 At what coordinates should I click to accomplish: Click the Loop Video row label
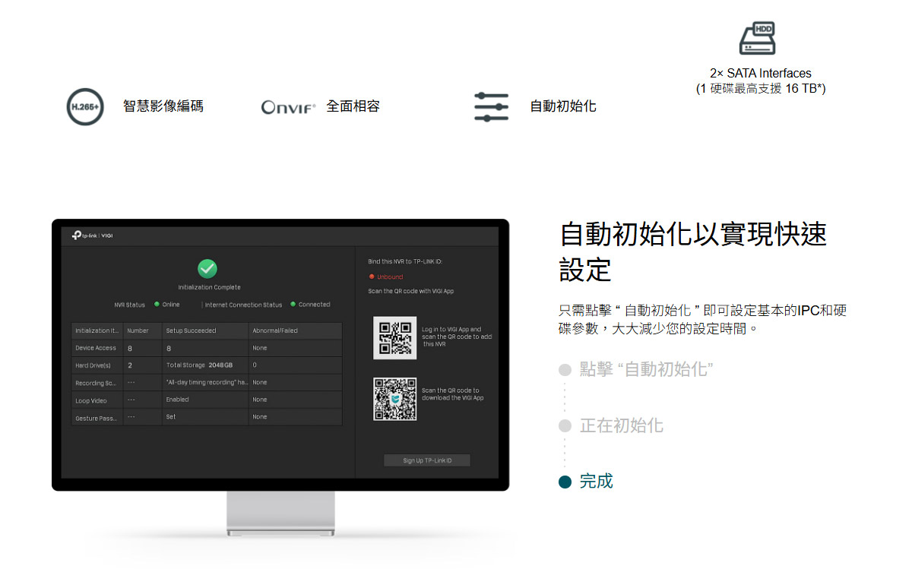tap(91, 400)
